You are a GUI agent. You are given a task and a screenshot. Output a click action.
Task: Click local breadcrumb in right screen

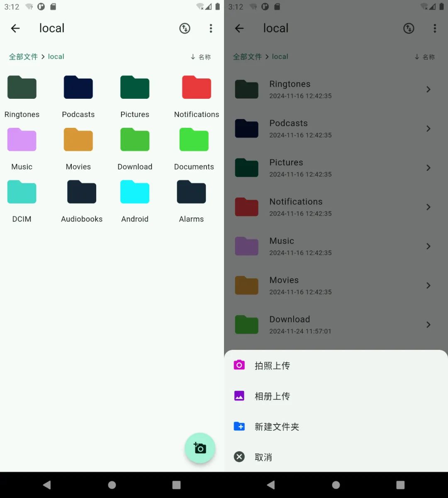(280, 57)
